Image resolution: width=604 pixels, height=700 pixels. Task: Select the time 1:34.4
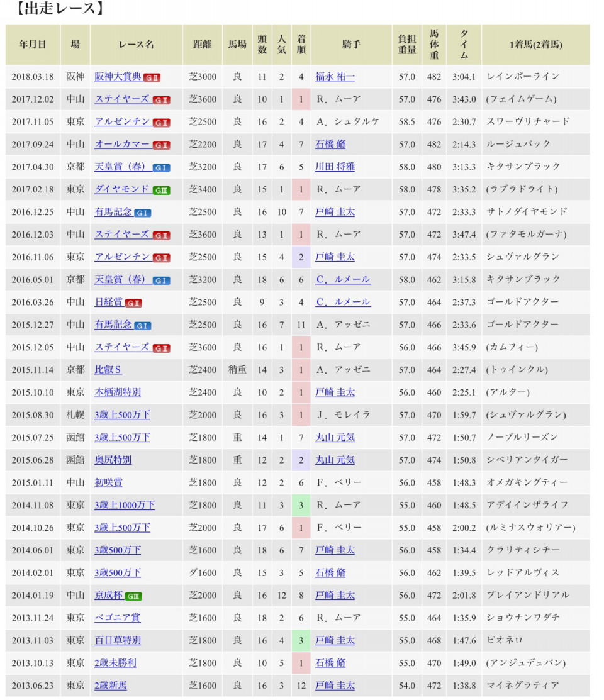click(464, 550)
